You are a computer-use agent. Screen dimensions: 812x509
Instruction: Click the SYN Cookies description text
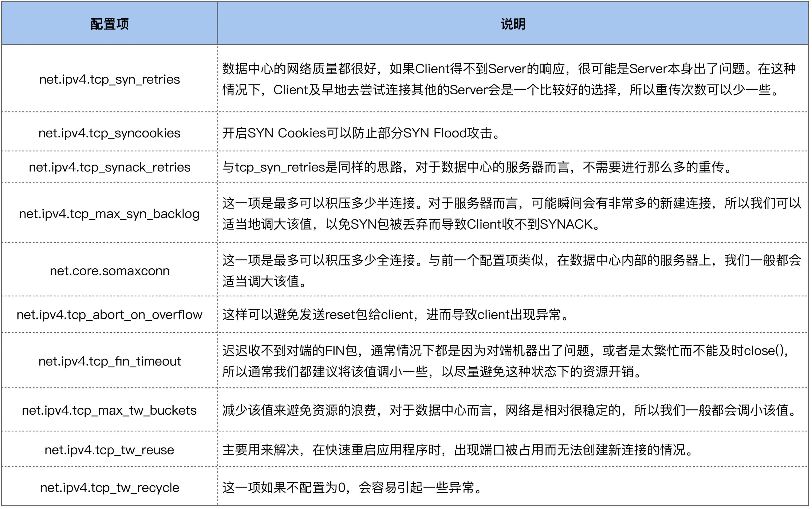(x=362, y=133)
